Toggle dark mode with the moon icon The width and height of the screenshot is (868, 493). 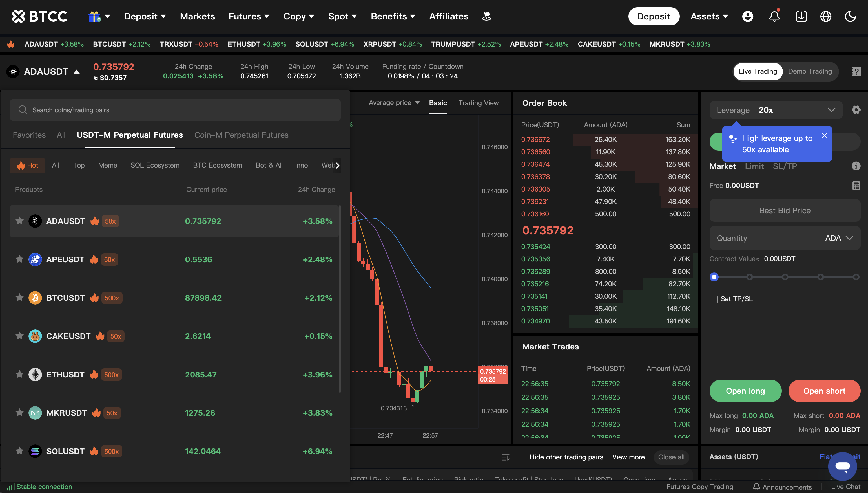pos(851,16)
